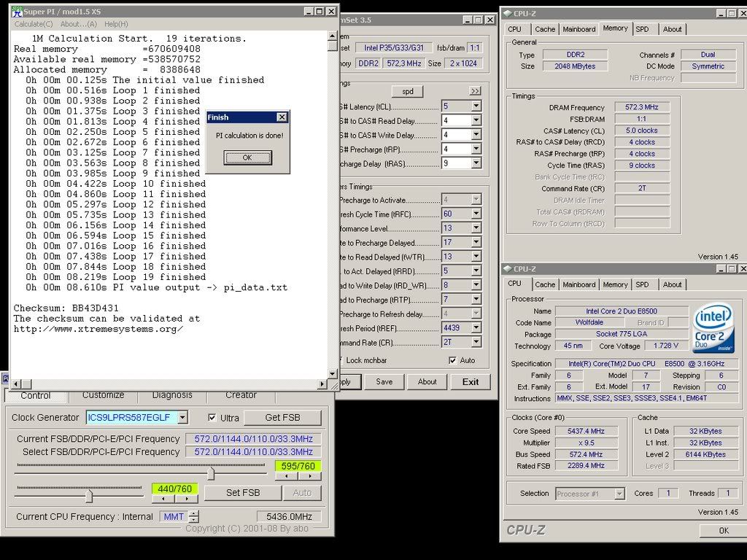Switch to the Memory tab in the CPU-Z CPU window
747x560 pixels.
(x=615, y=285)
